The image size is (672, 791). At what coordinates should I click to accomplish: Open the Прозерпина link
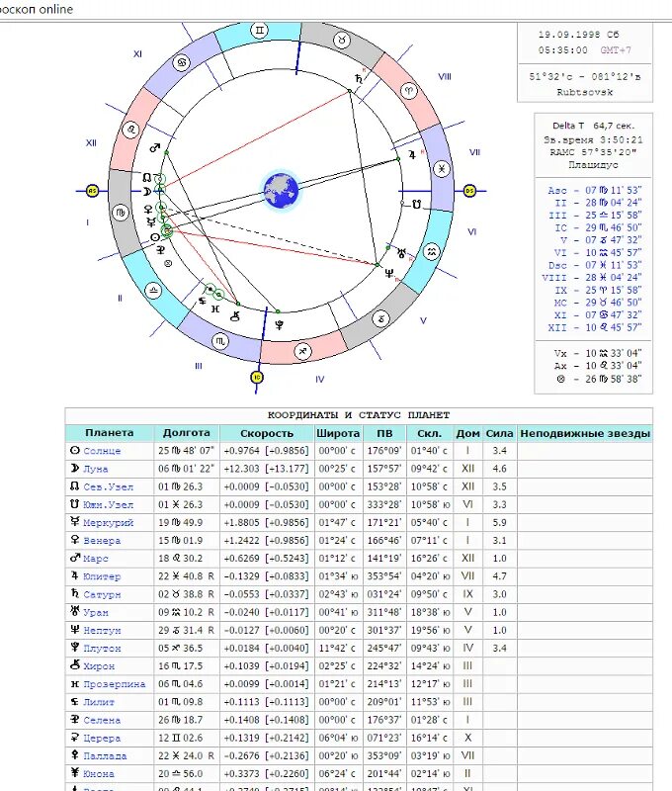pos(115,684)
